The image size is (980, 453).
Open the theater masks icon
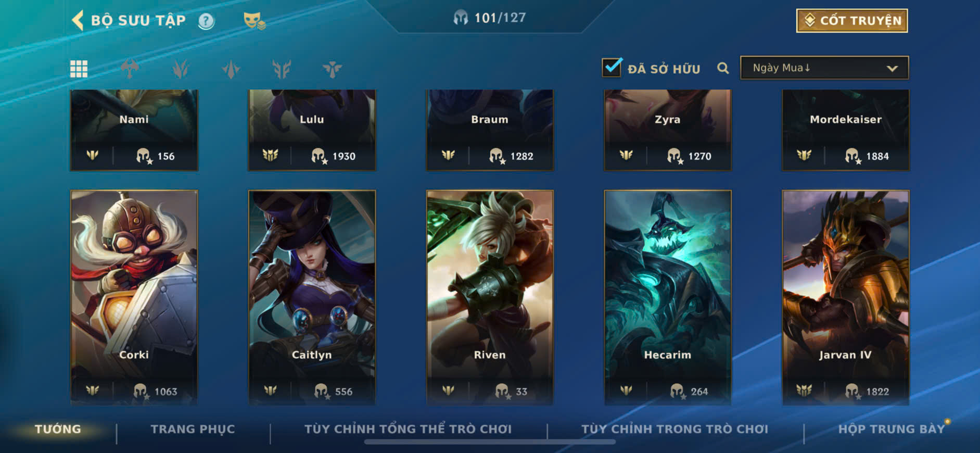pos(254,21)
